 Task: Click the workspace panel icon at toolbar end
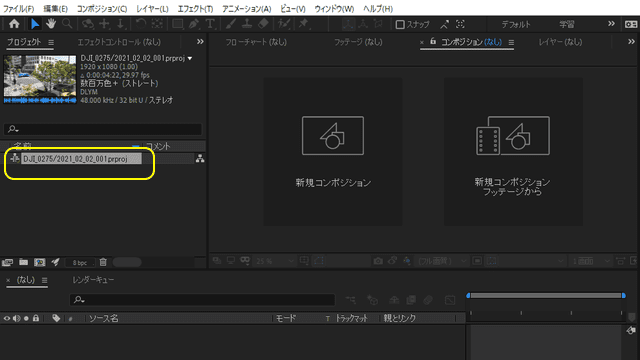[631, 24]
